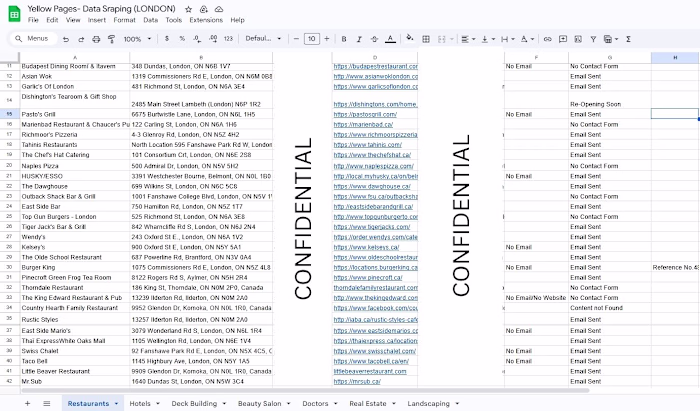700x411 pixels.
Task: Click the Redo icon in toolbar
Action: (81, 39)
